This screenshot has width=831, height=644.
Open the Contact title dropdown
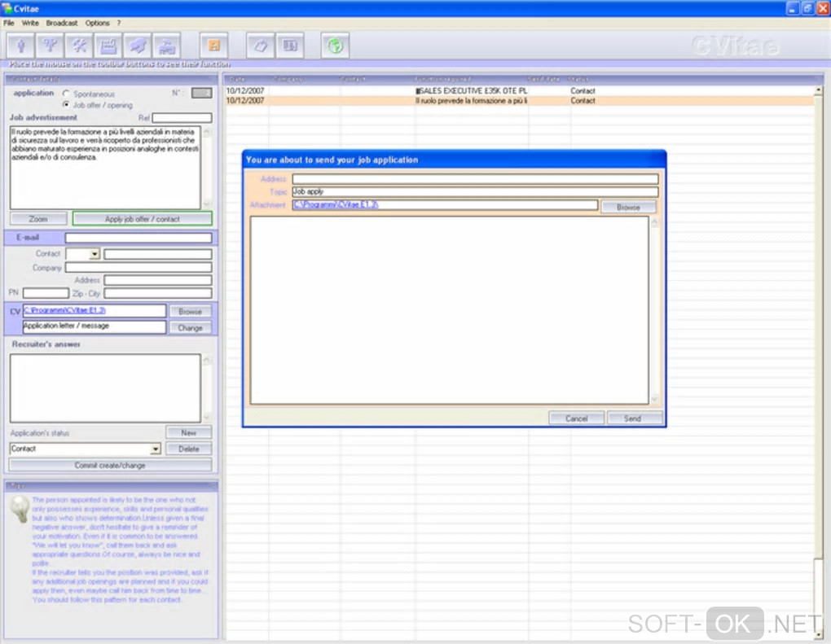(95, 254)
